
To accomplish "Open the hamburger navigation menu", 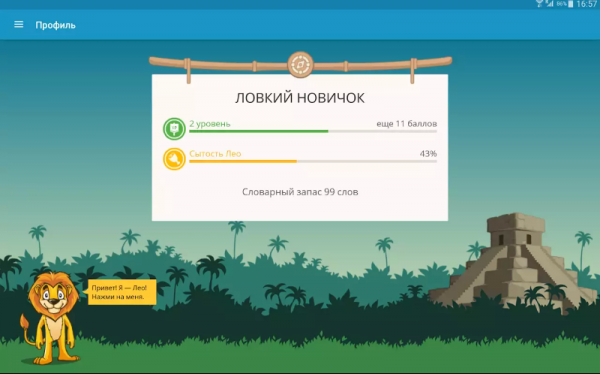I will [x=18, y=24].
